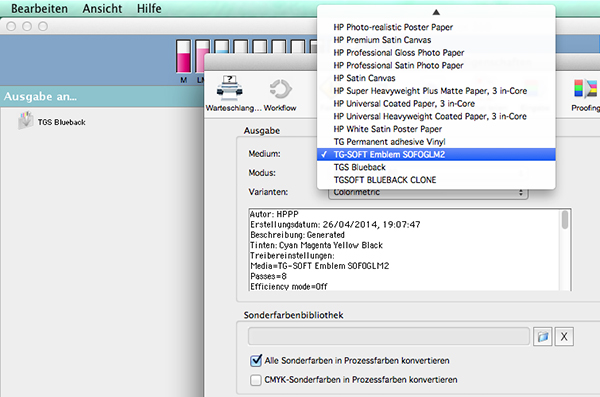The image size is (600, 397).
Task: Open the Ansicht menu
Action: point(103,8)
